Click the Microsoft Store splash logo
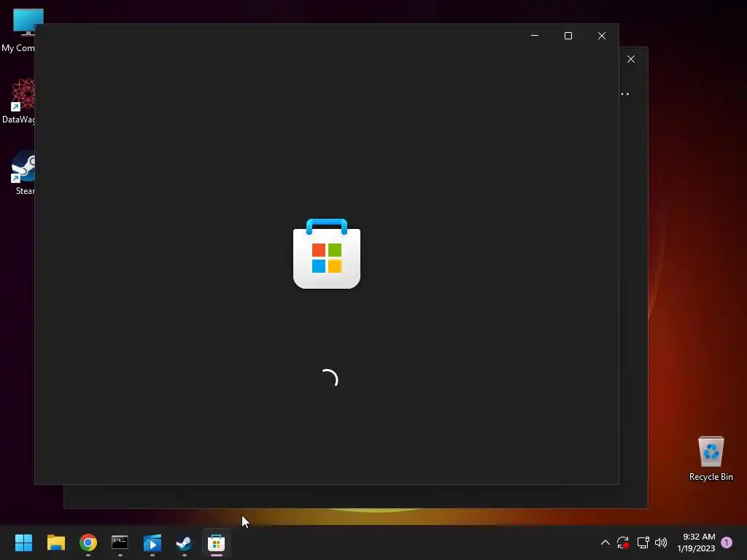Image resolution: width=747 pixels, height=560 pixels. 327,253
